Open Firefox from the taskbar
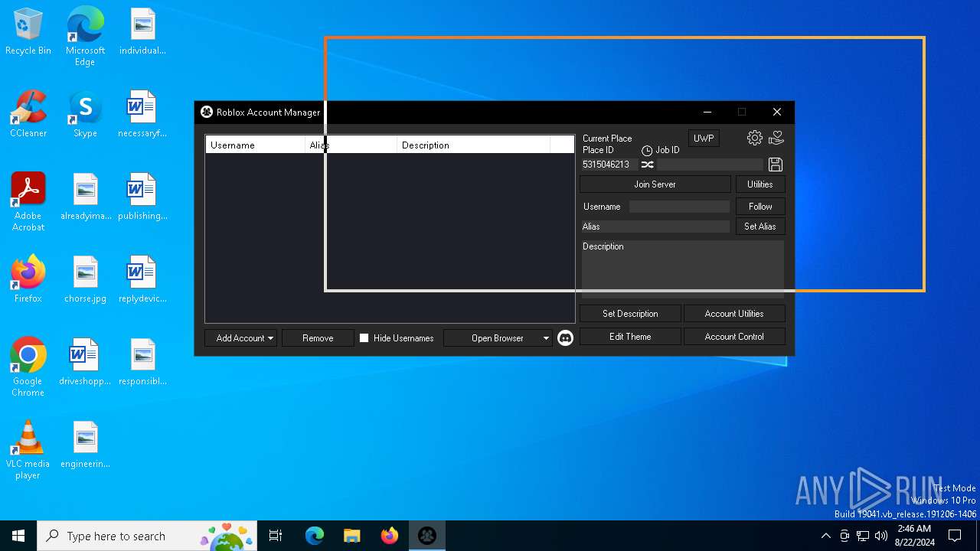The width and height of the screenshot is (980, 551). pyautogui.click(x=390, y=536)
